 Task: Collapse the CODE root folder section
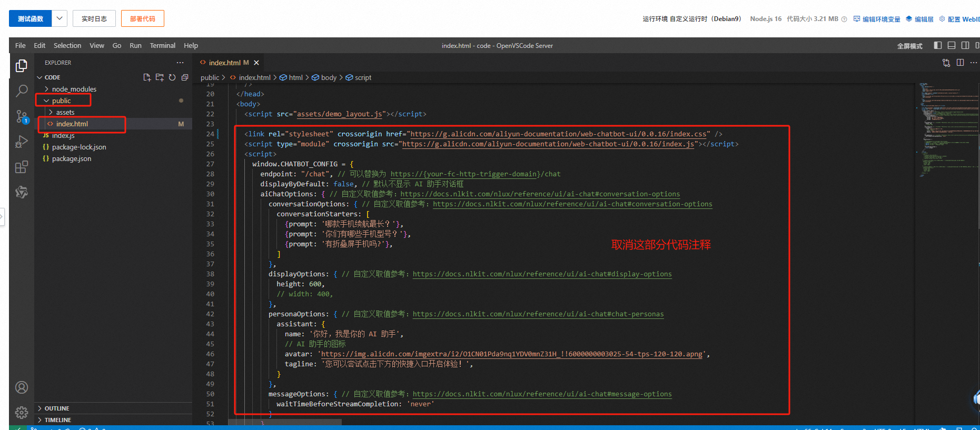pos(53,77)
